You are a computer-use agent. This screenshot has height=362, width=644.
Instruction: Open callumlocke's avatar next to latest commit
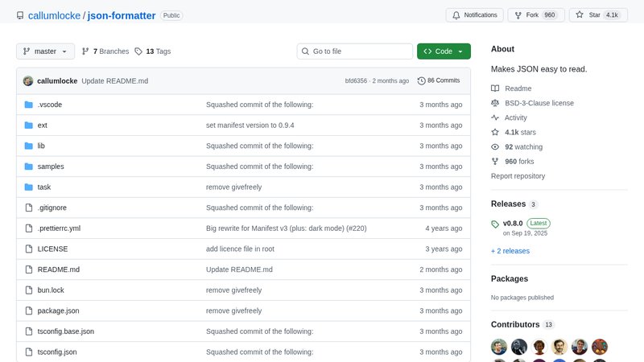pyautogui.click(x=28, y=80)
